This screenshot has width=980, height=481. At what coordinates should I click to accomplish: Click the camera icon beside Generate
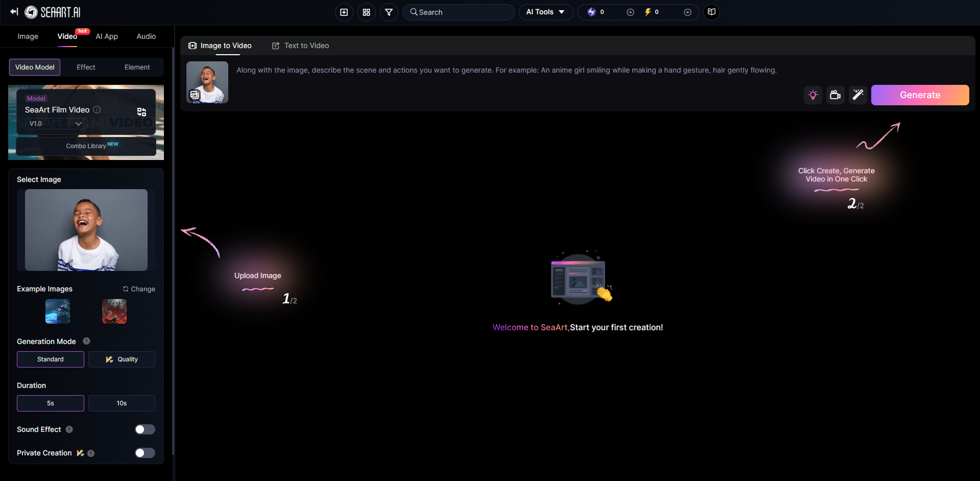(835, 95)
